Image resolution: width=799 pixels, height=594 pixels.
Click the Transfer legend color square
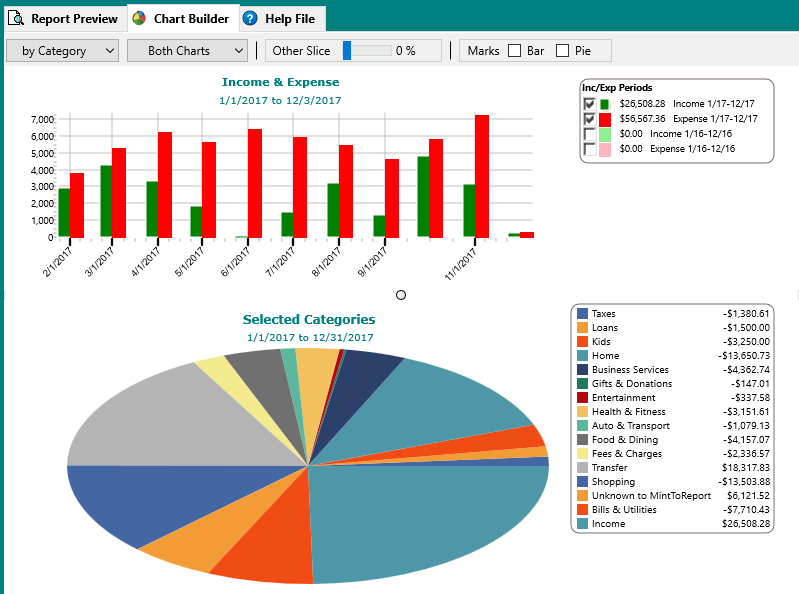(582, 468)
